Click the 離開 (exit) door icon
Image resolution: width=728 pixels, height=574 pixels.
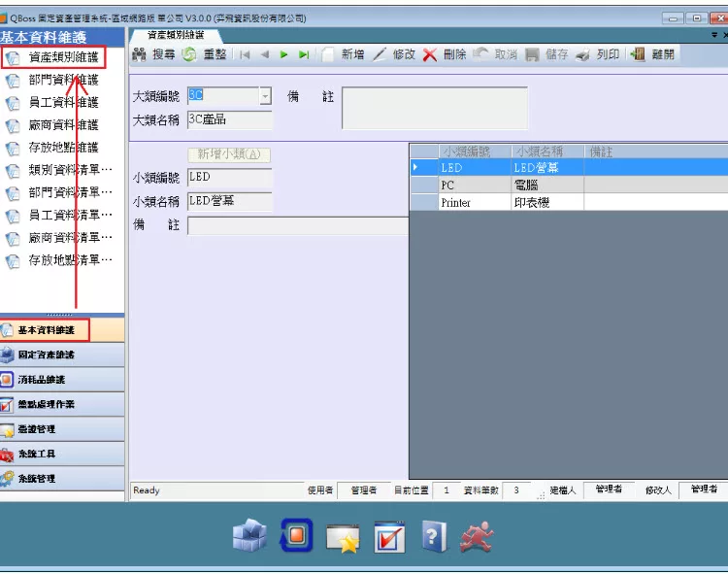(x=638, y=54)
